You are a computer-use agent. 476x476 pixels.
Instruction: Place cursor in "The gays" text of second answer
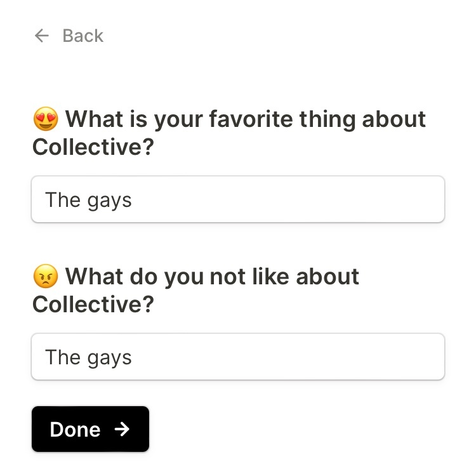88,357
